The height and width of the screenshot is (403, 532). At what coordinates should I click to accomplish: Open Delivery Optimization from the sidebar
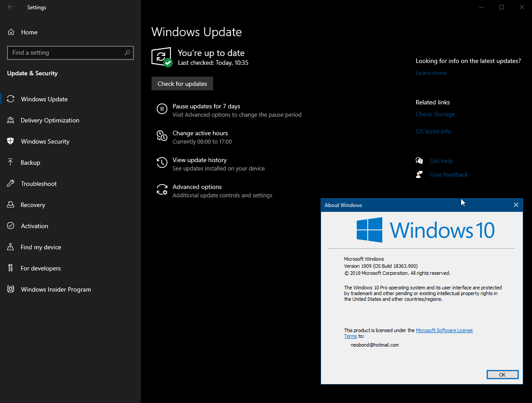pyautogui.click(x=50, y=120)
